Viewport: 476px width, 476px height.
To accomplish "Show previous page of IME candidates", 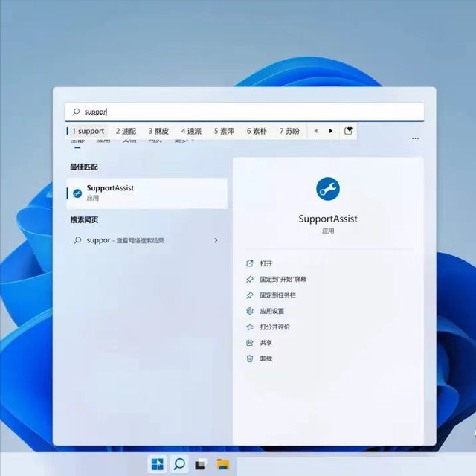I will click(315, 131).
